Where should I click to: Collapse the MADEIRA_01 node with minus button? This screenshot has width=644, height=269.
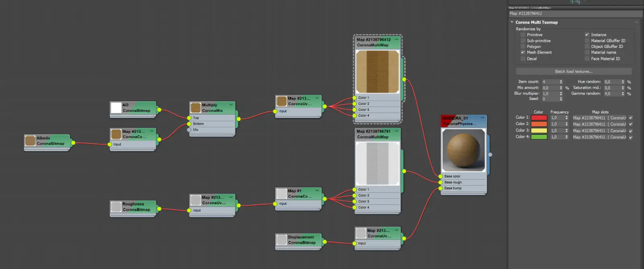point(482,118)
